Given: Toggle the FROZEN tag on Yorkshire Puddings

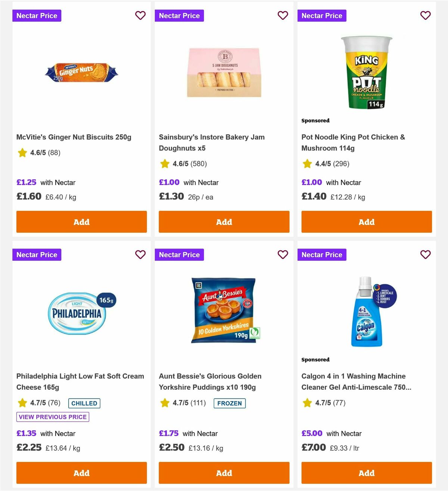Looking at the screenshot, I should [x=230, y=403].
